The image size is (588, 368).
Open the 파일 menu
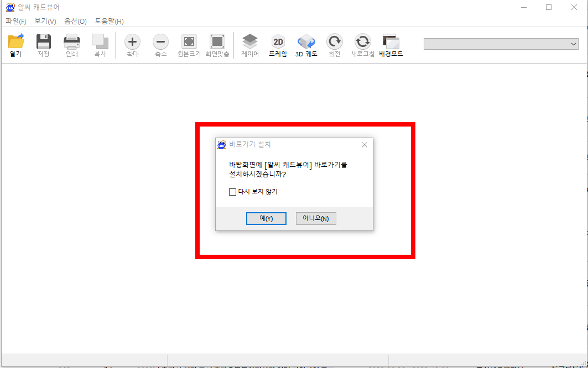click(12, 21)
